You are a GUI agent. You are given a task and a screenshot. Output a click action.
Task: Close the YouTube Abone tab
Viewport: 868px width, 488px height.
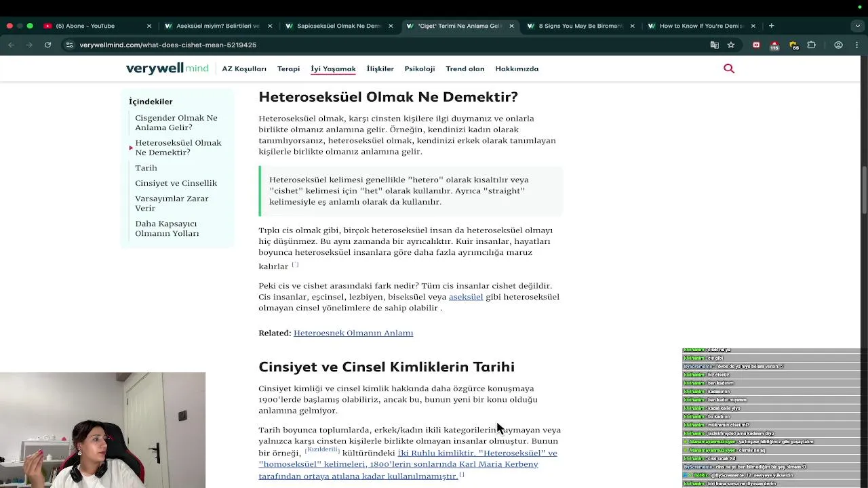149,26
